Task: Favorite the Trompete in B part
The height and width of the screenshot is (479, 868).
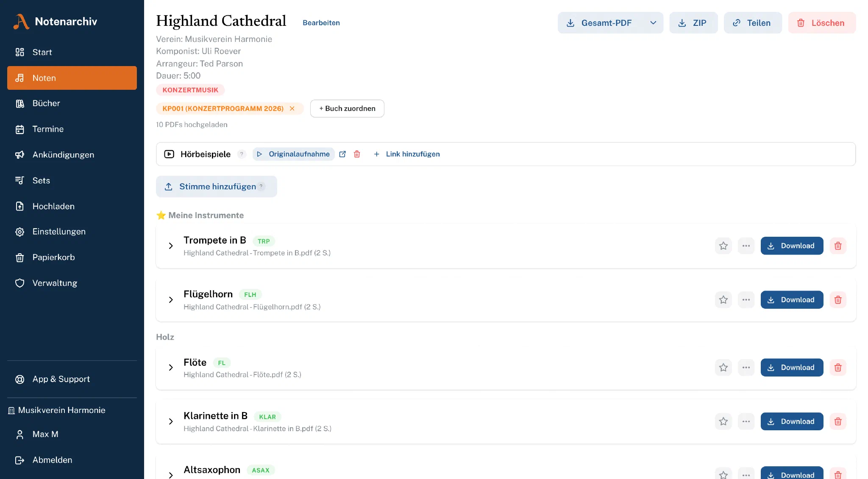Action: pyautogui.click(x=723, y=246)
